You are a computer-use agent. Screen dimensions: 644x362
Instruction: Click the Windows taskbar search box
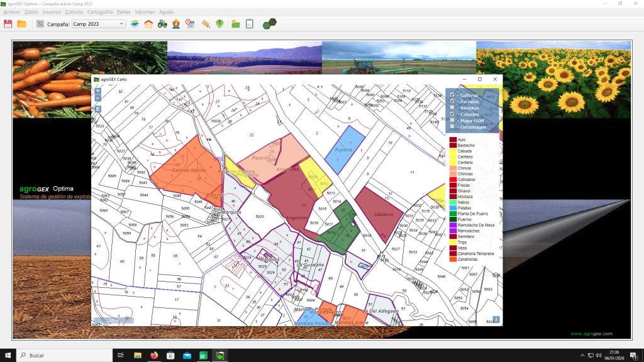point(63,355)
